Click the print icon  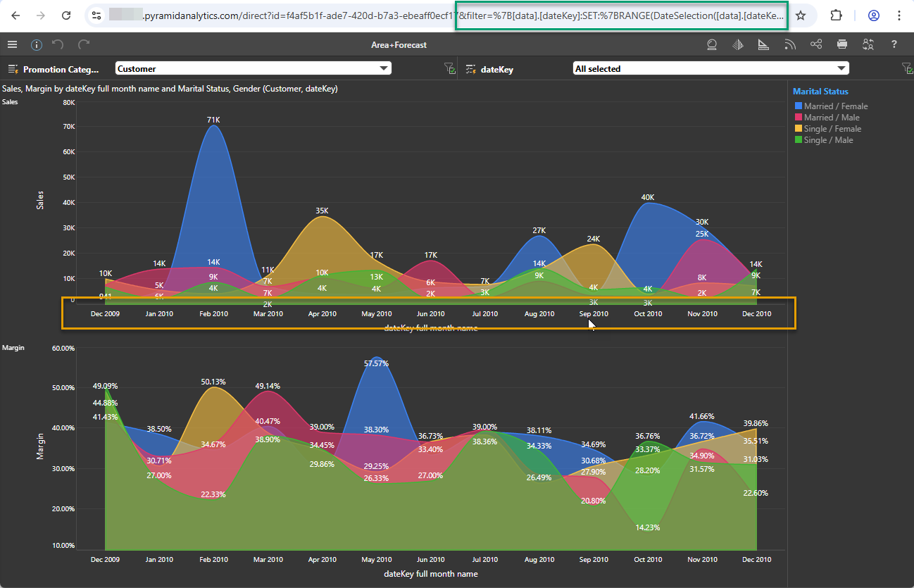[x=842, y=44]
